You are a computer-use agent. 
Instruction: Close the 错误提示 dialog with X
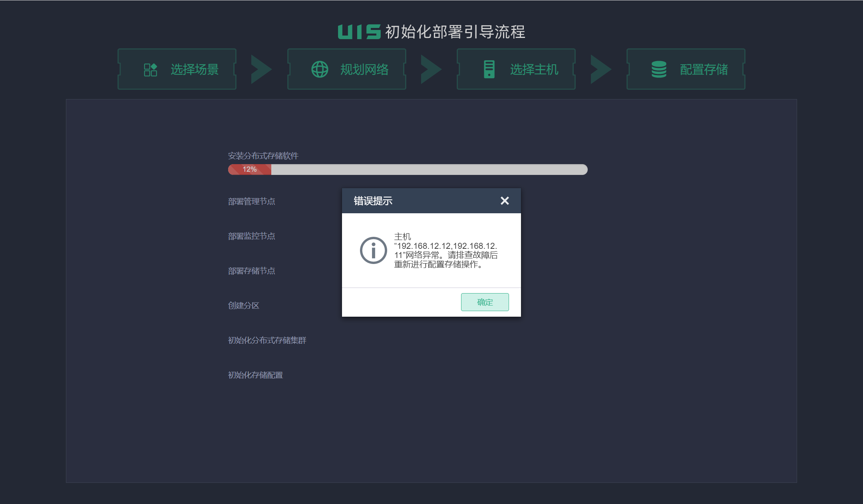tap(505, 201)
